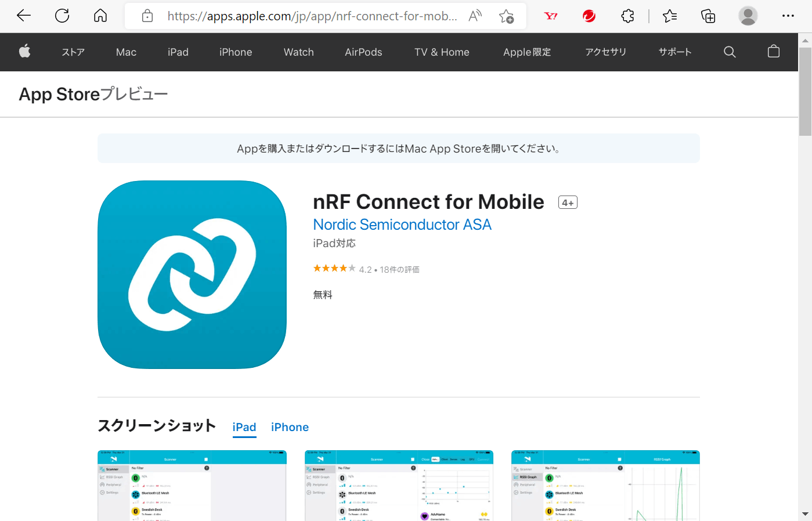Search apple.com with magnifier icon

730,52
